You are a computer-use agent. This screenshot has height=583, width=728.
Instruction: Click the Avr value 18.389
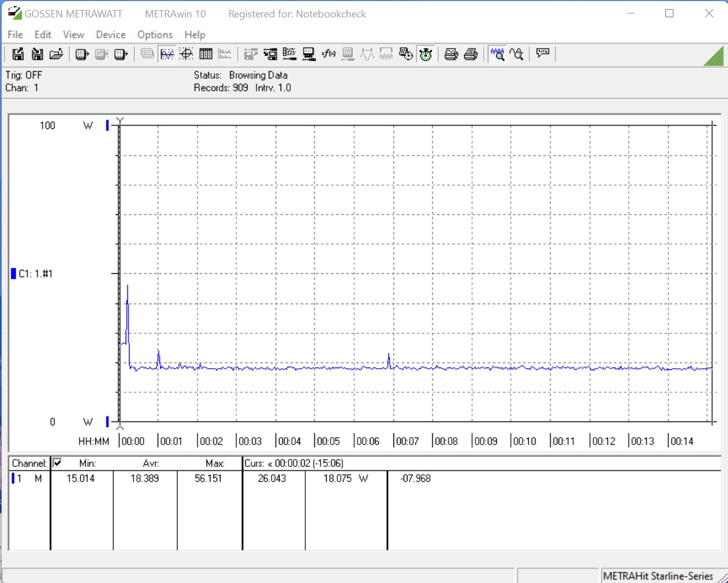pyautogui.click(x=145, y=479)
